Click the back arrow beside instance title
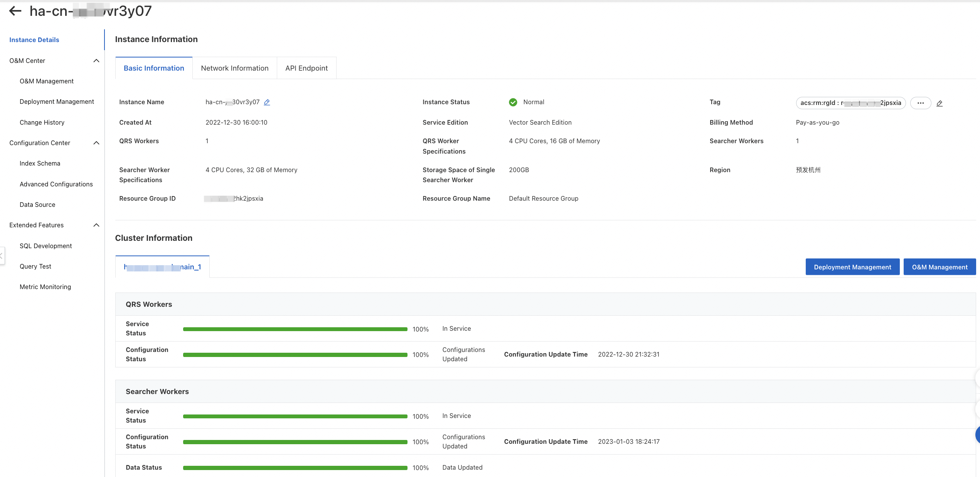This screenshot has width=980, height=477. point(15,11)
